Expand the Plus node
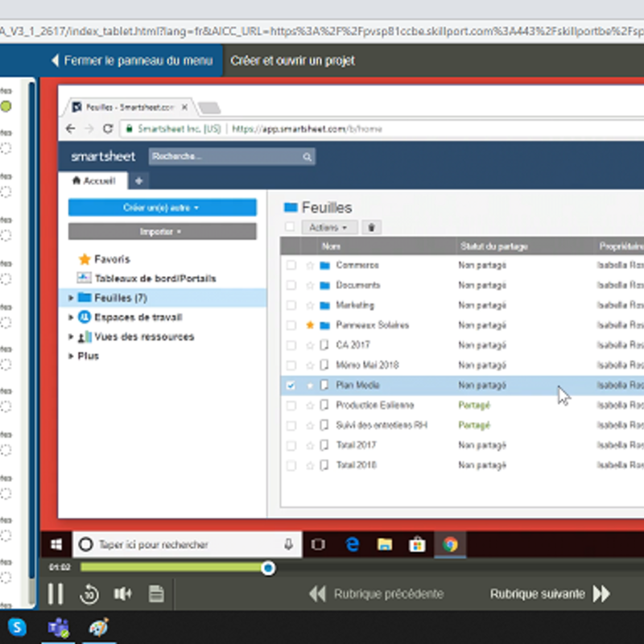Screen dimensions: 644x644 tap(71, 356)
